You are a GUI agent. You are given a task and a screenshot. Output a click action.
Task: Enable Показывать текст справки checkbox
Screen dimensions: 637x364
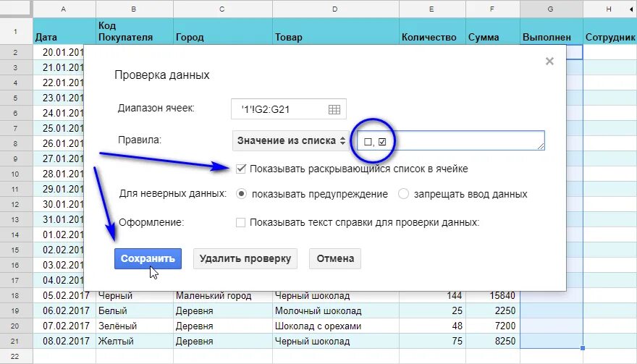240,223
